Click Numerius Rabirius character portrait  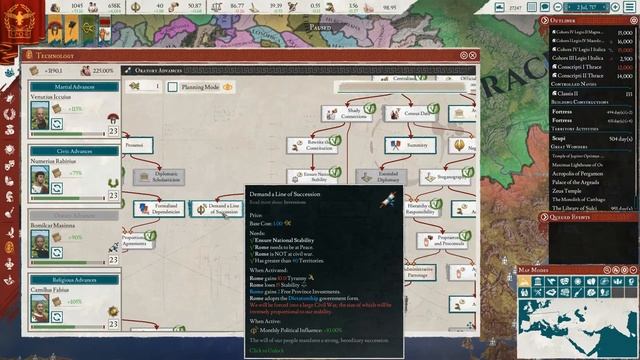pyautogui.click(x=40, y=180)
